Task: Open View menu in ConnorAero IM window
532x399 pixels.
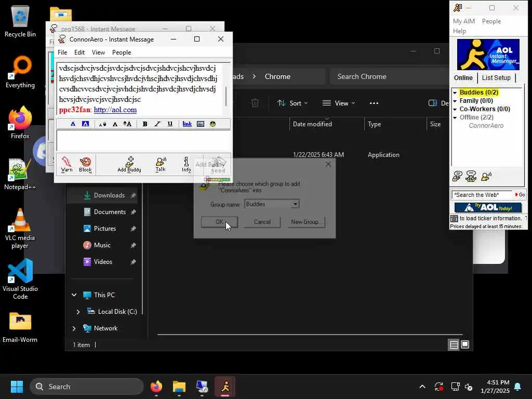Action: [x=98, y=52]
